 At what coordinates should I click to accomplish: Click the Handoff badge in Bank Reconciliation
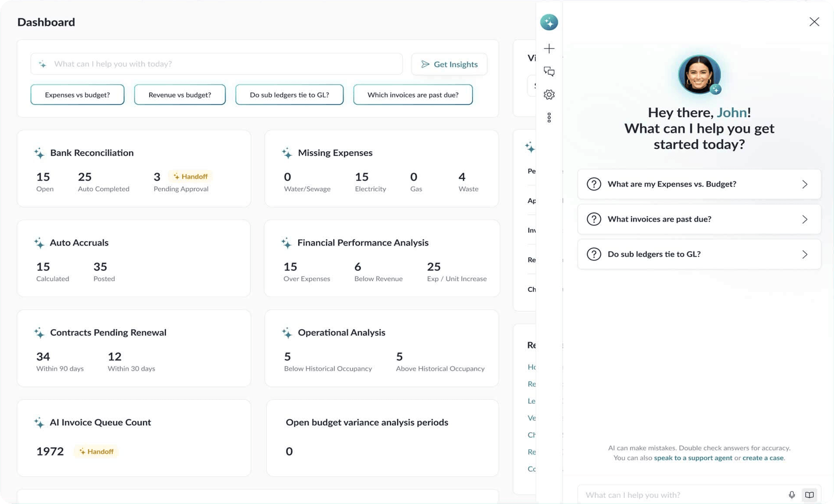(190, 177)
